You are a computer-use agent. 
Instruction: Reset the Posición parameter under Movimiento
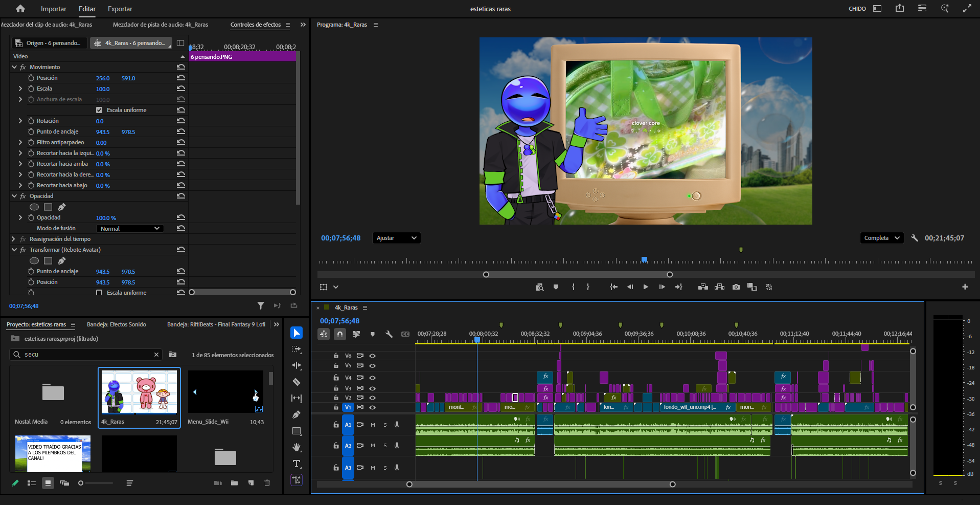tap(181, 78)
